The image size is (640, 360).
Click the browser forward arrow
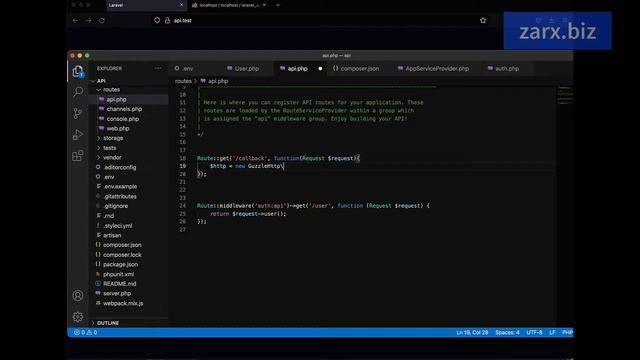88,20
